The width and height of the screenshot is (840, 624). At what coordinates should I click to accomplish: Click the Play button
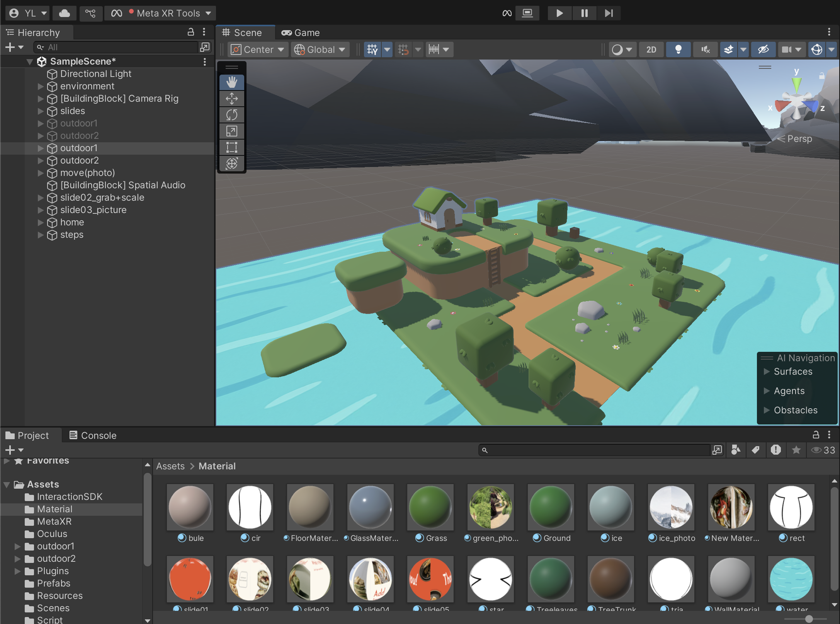559,13
